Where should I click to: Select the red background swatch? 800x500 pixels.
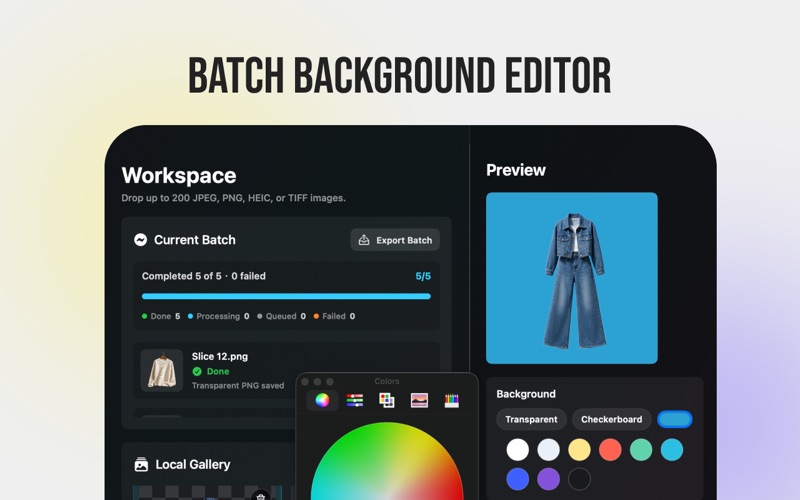click(610, 450)
